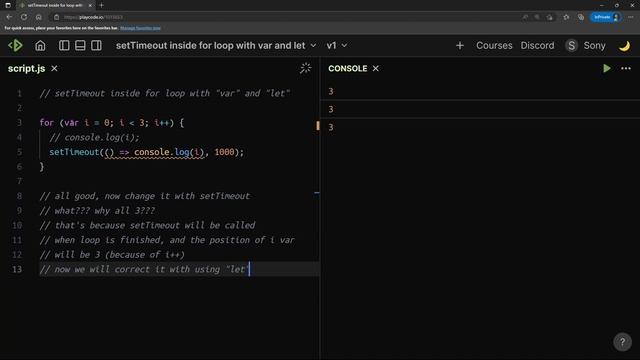Viewport: 640px width, 360px height.
Task: Click comment 'that's because setTimeout will be called'
Action: [147, 225]
